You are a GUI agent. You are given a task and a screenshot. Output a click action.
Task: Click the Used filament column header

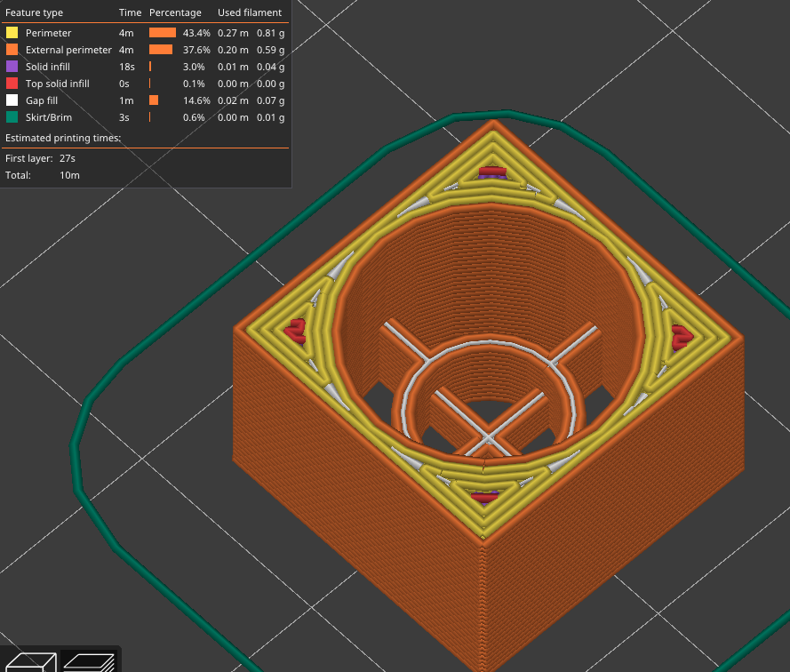[x=250, y=13]
